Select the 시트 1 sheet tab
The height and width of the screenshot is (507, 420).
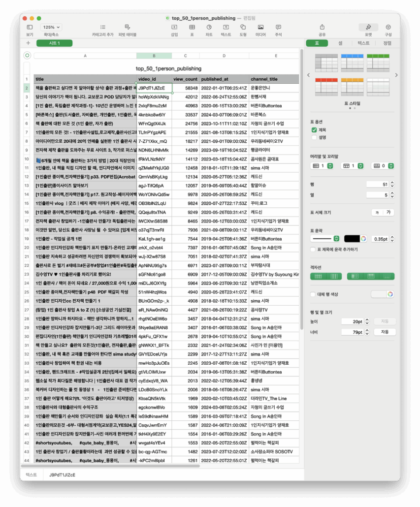coord(54,43)
